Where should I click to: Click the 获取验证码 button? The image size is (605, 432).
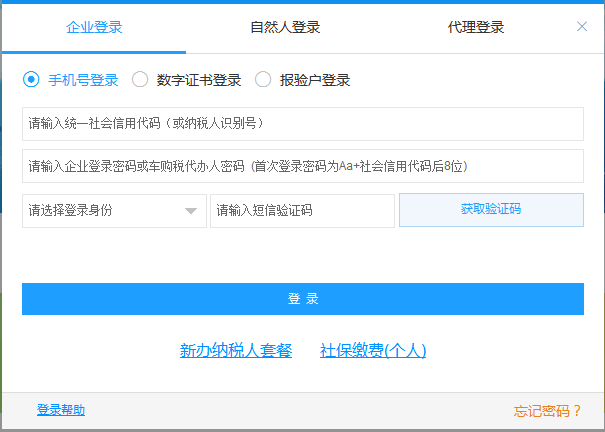pyautogui.click(x=491, y=210)
